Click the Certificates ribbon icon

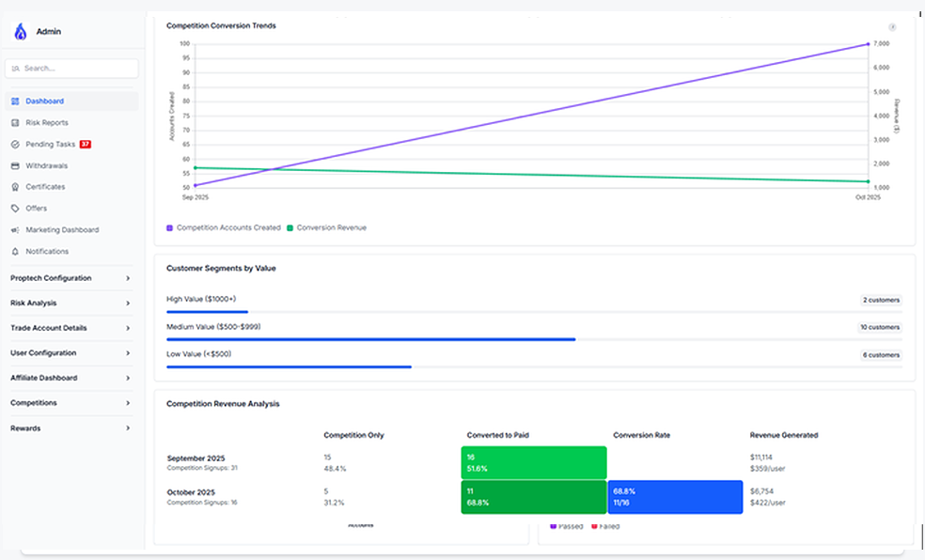click(x=15, y=187)
